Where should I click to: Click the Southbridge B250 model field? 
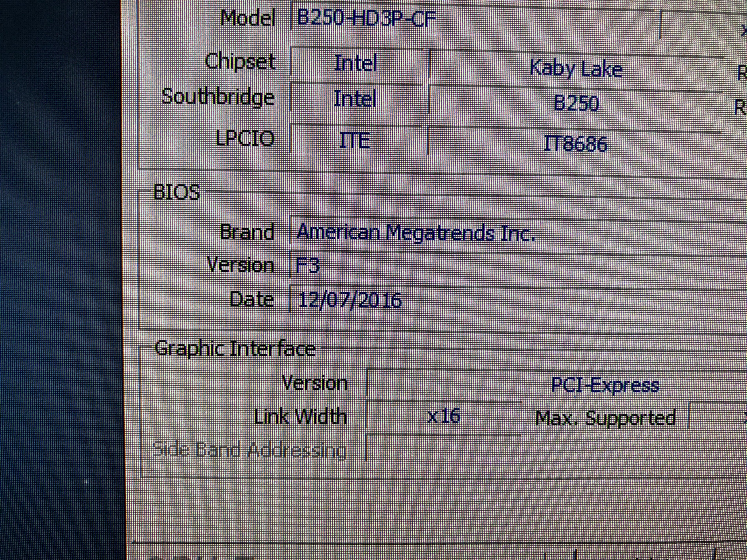coord(576,103)
